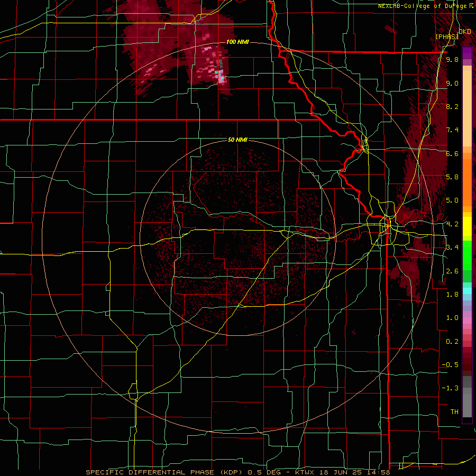Click the bright green band of the color bar
The image size is (476, 476).
(x=467, y=254)
